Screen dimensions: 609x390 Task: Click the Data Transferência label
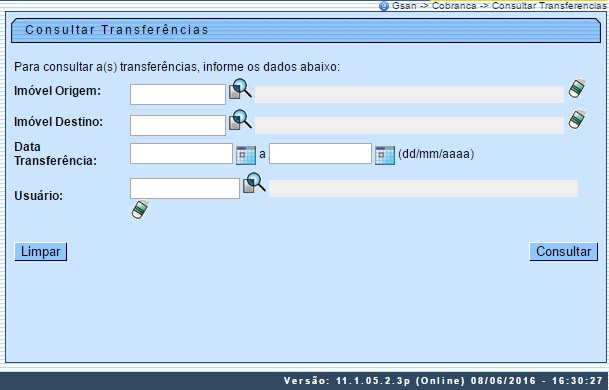coord(56,153)
